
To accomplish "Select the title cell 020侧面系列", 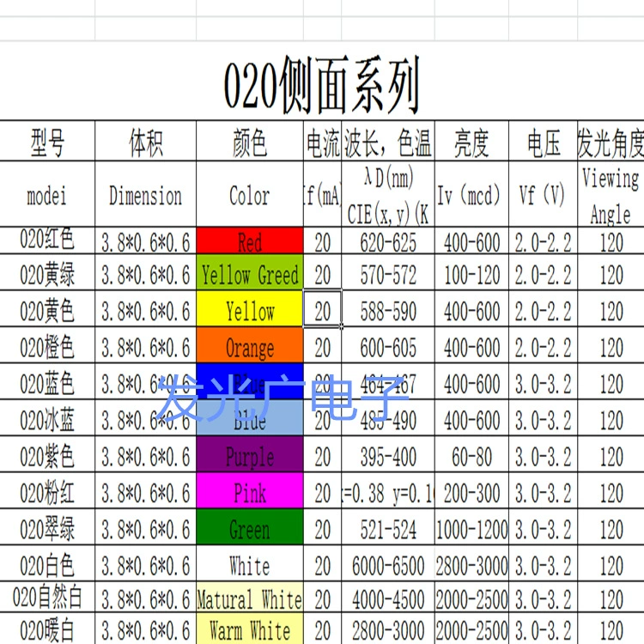I will [322, 81].
